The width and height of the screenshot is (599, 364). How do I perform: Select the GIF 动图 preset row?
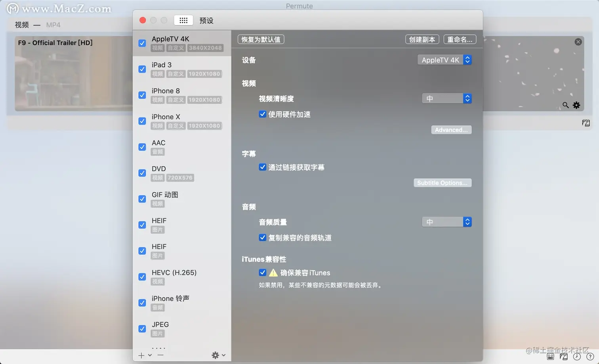click(182, 199)
